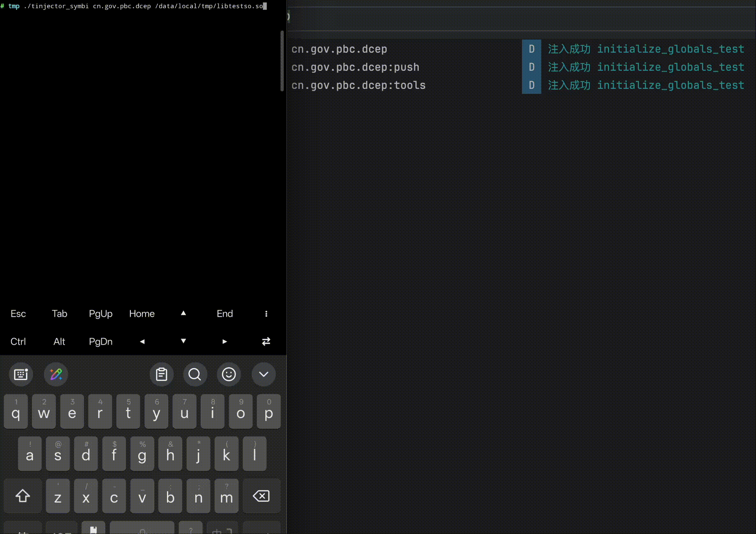
Task: Click the terminal vertical scrollbar
Action: [282, 61]
